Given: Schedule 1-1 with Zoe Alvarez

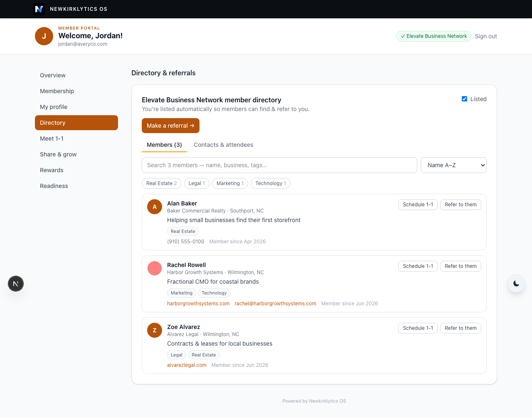Looking at the screenshot, I should click(418, 328).
